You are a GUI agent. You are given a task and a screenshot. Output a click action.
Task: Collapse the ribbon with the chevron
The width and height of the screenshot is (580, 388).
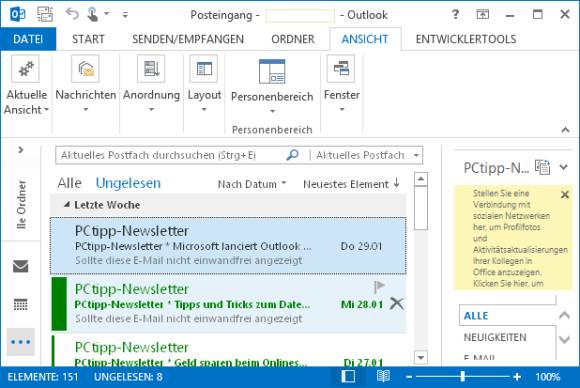click(565, 130)
